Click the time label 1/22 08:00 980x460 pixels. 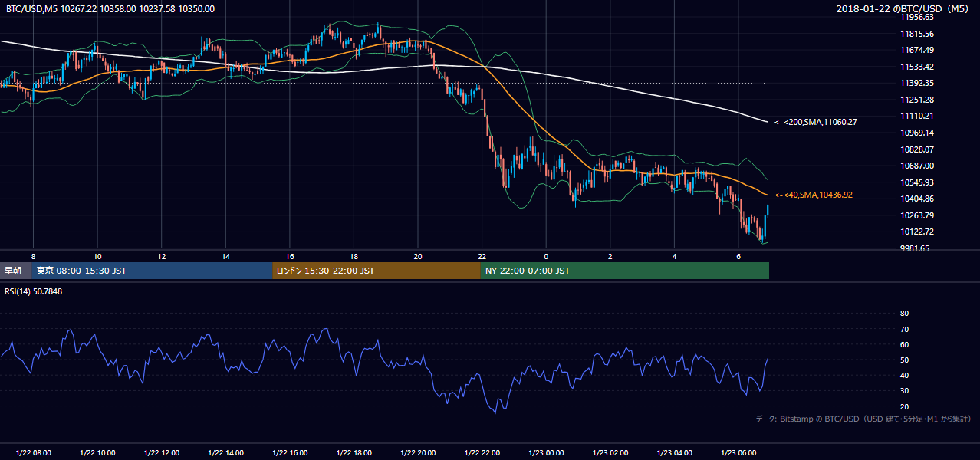point(33,453)
